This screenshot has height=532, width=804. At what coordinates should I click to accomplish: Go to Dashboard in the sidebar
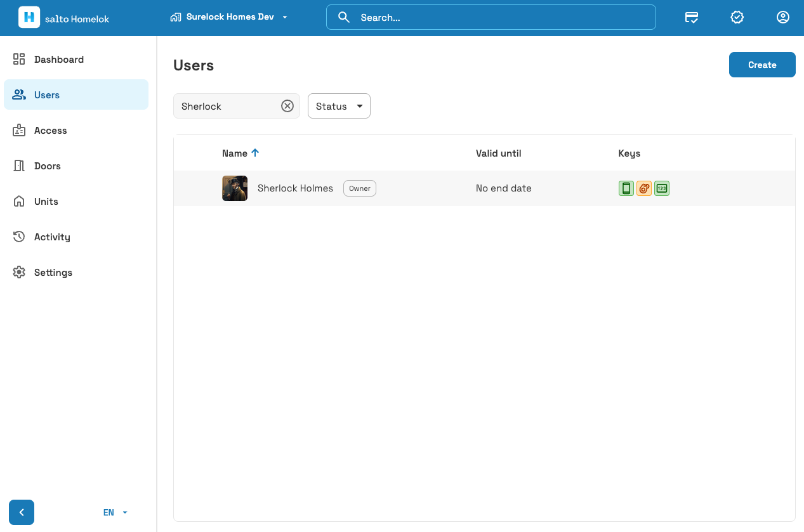76,60
